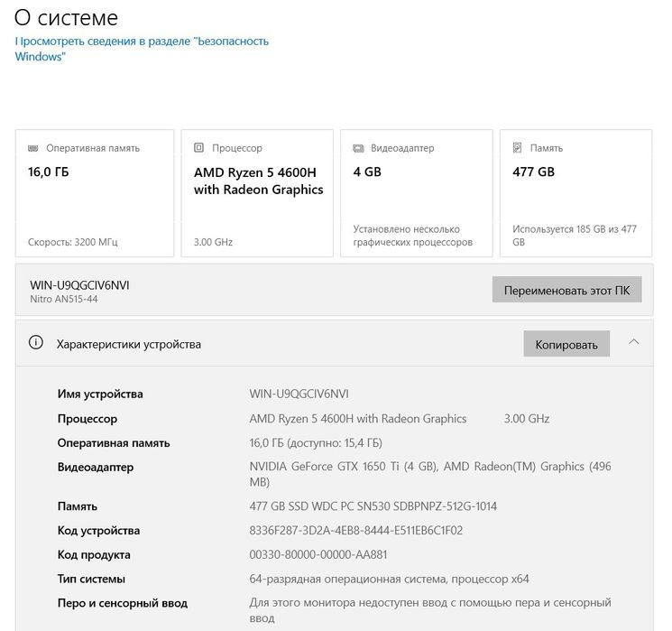Click the 477 GB SSD WDC PC SN530 value

coord(373,506)
